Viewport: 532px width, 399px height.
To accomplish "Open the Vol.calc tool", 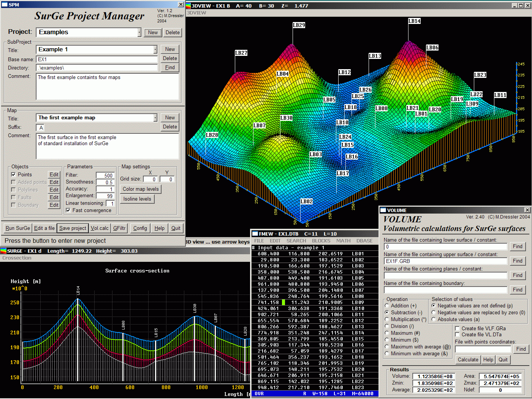I will [100, 228].
